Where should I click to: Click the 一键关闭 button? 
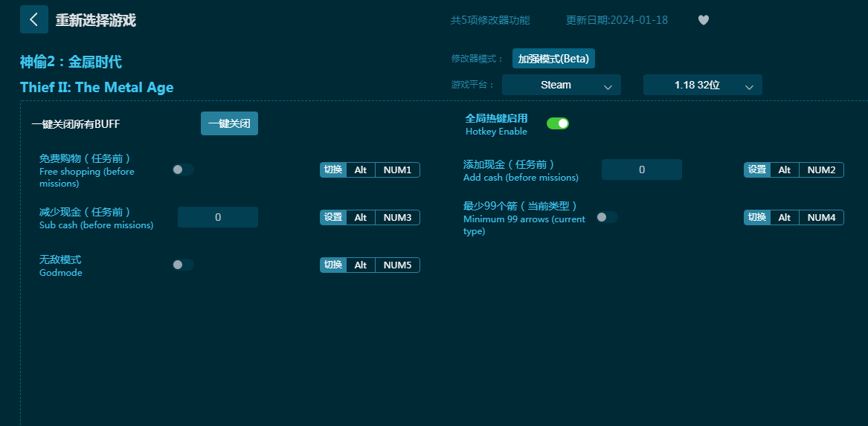(x=229, y=124)
